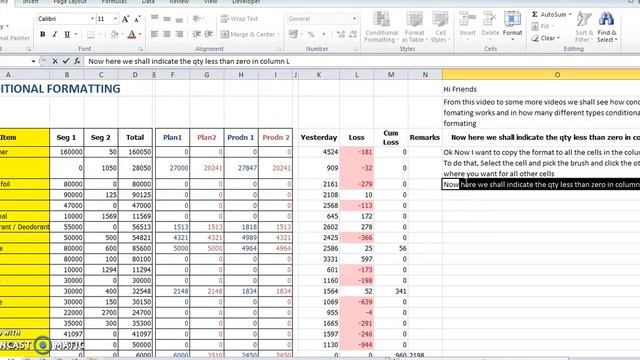The image size is (640, 360).
Task: Click the Cum Loss cell showing 341
Action: (391, 291)
